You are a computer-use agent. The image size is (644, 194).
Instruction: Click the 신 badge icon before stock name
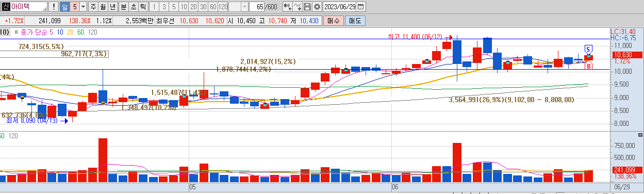(x=6, y=7)
